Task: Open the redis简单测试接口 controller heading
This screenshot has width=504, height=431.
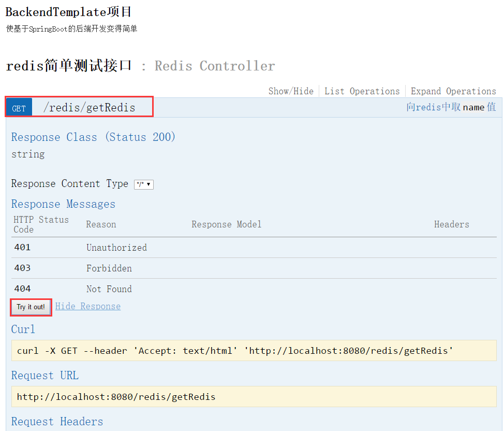Action: point(69,66)
